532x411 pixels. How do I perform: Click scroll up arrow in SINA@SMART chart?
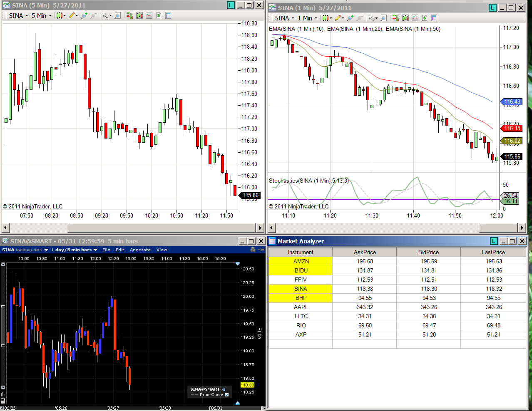pyautogui.click(x=3, y=264)
